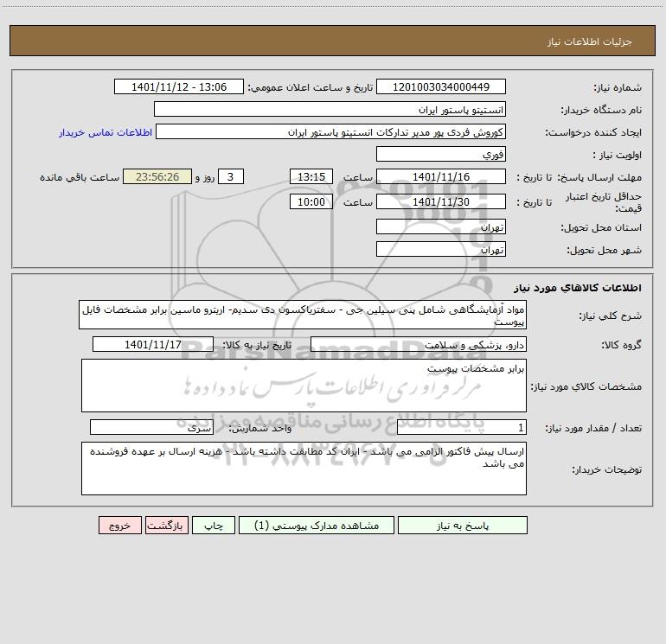Screen dimensions: 666x644
Task: Click delivery city field تهران
Action: (x=441, y=249)
